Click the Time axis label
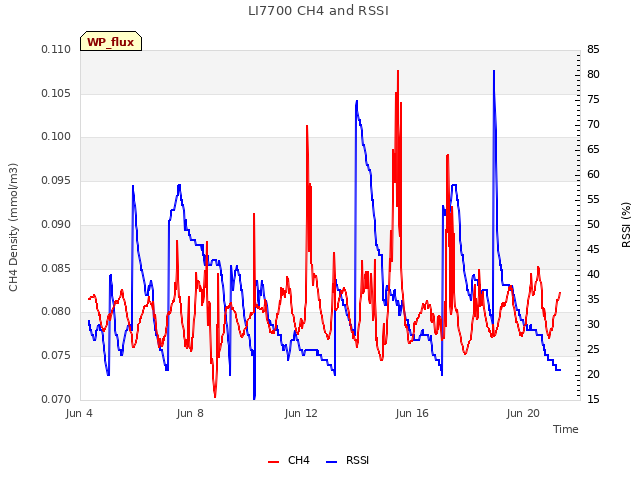The image size is (640, 480). point(566,429)
